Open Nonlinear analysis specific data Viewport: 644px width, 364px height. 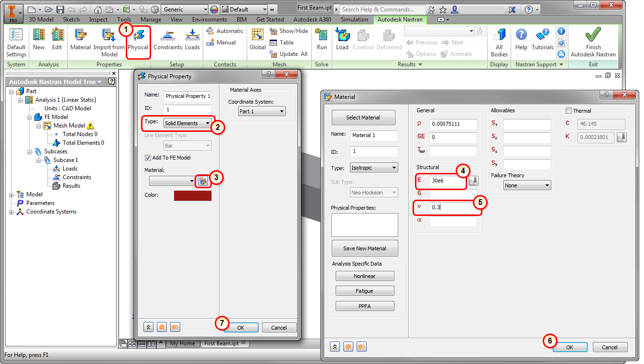click(x=365, y=276)
